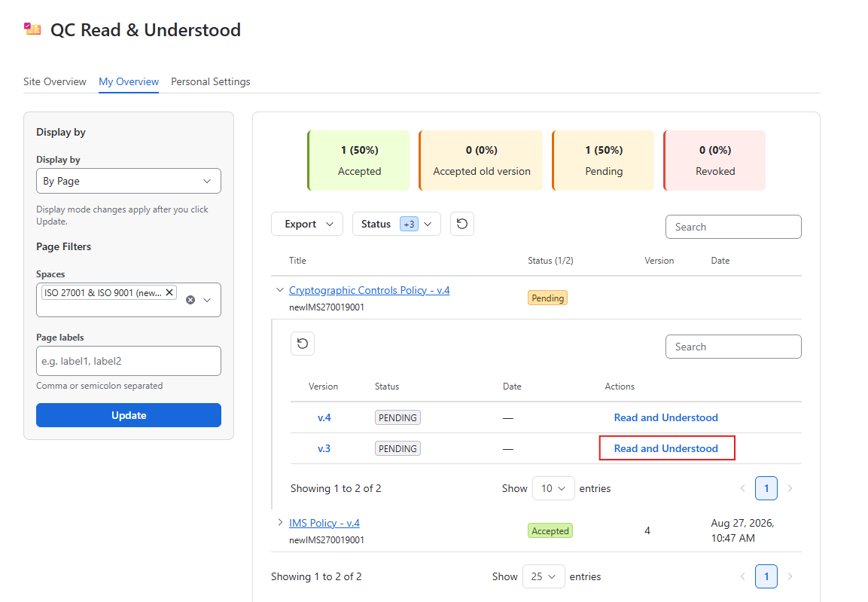Click the Page labels input field
The image size is (868, 602).
coord(129,361)
